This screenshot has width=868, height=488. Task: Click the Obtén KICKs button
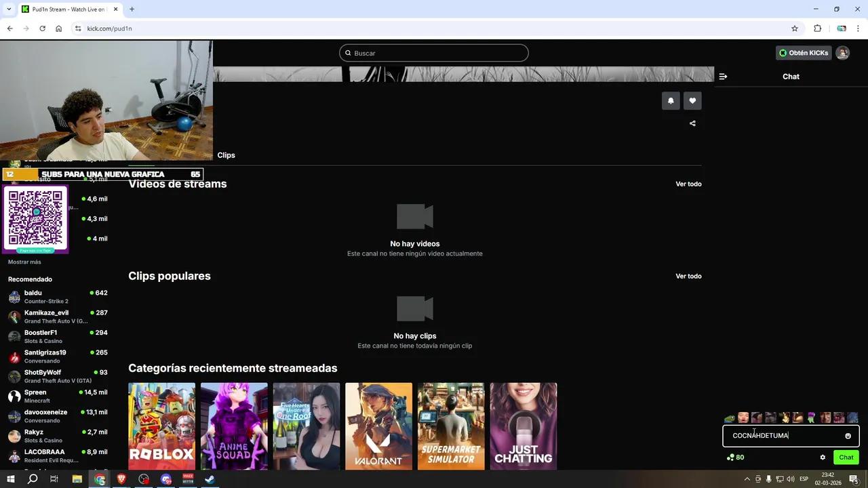804,53
